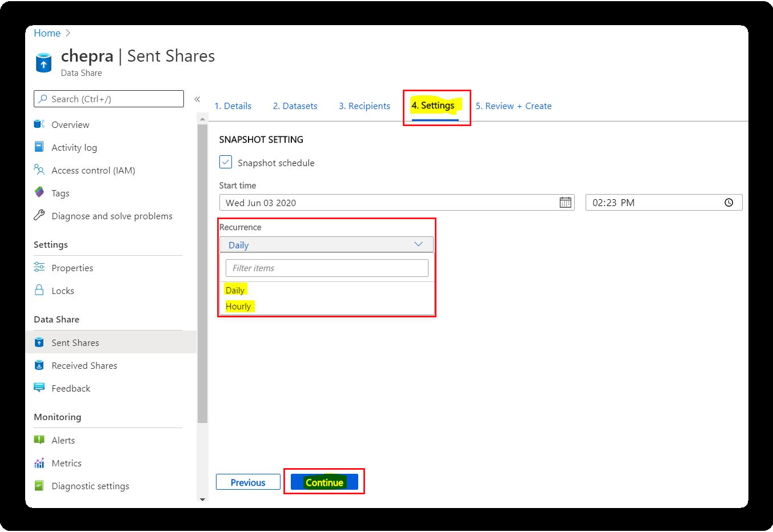Click the Alerts icon
The image size is (773, 532).
[x=39, y=440]
